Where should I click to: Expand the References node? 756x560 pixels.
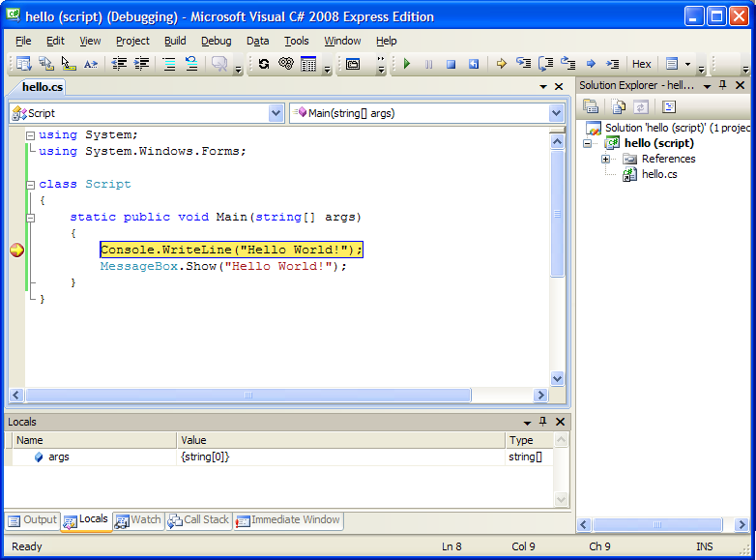click(x=605, y=159)
